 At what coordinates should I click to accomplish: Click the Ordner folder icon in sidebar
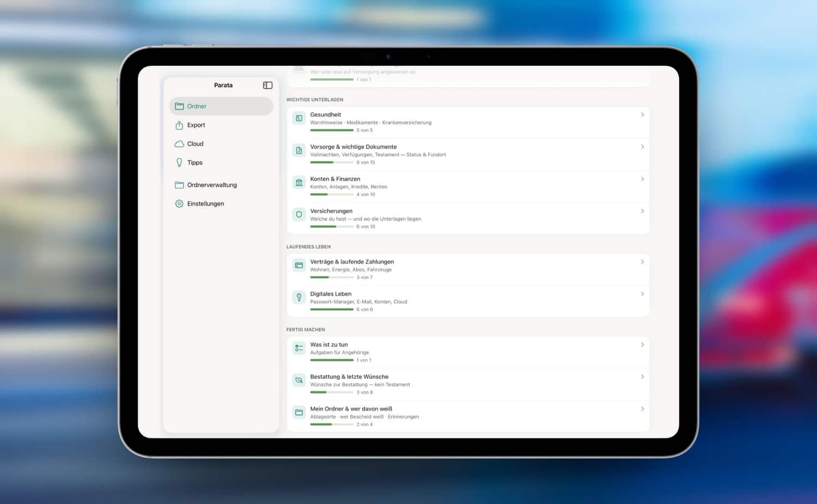179,106
